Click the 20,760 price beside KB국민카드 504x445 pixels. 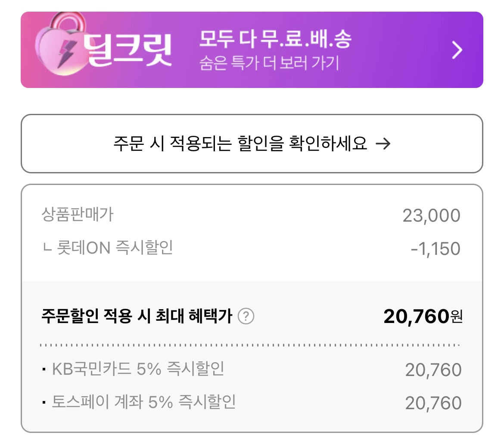(x=433, y=370)
